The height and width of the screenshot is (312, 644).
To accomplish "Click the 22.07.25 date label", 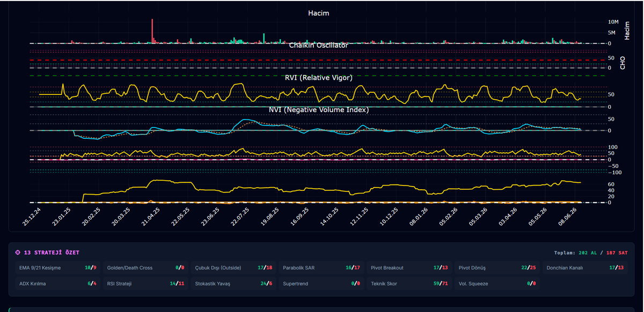I will (x=240, y=217).
